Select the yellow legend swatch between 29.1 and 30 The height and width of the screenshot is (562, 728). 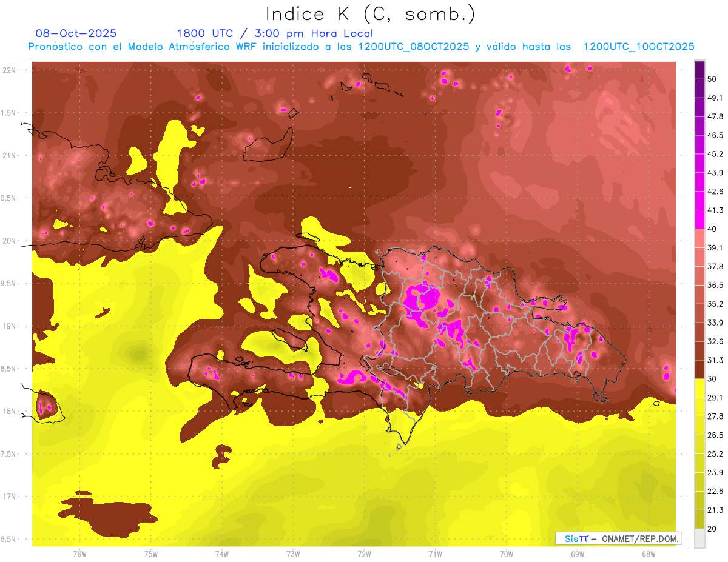(699, 388)
